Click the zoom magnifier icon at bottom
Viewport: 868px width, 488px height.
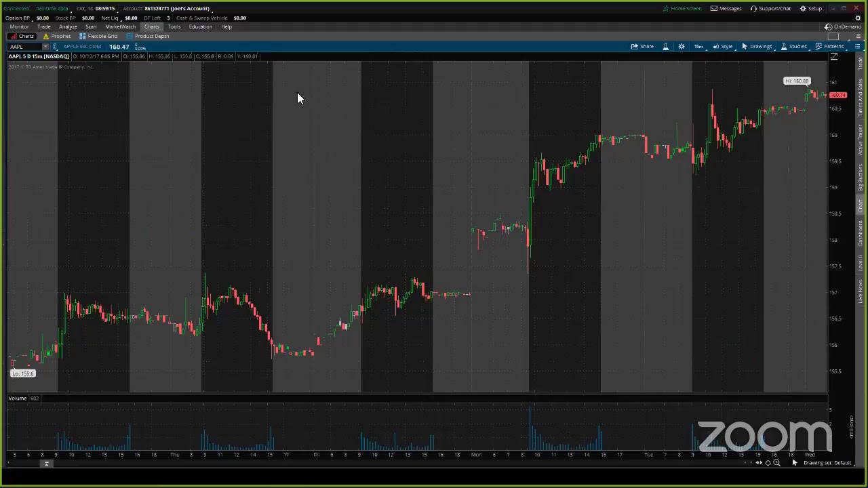click(776, 463)
